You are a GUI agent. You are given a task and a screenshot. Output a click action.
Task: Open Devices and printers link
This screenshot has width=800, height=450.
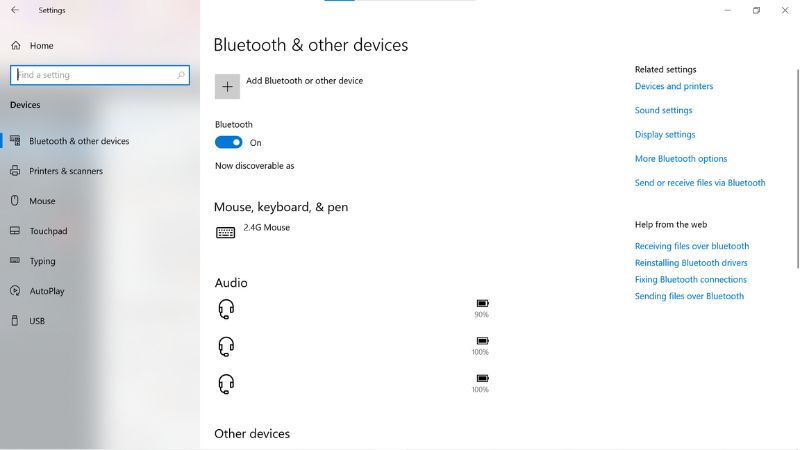pyautogui.click(x=673, y=86)
